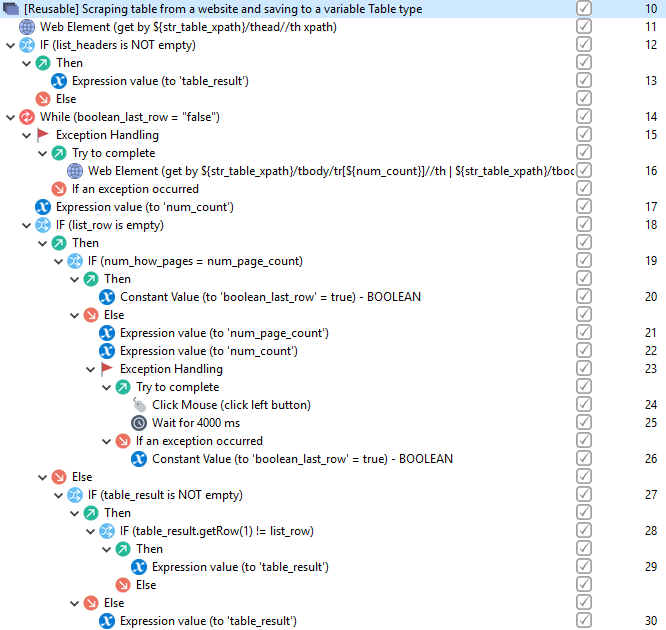Collapse the line 23 Exception Handling node
The image size is (666, 630).
coord(90,370)
